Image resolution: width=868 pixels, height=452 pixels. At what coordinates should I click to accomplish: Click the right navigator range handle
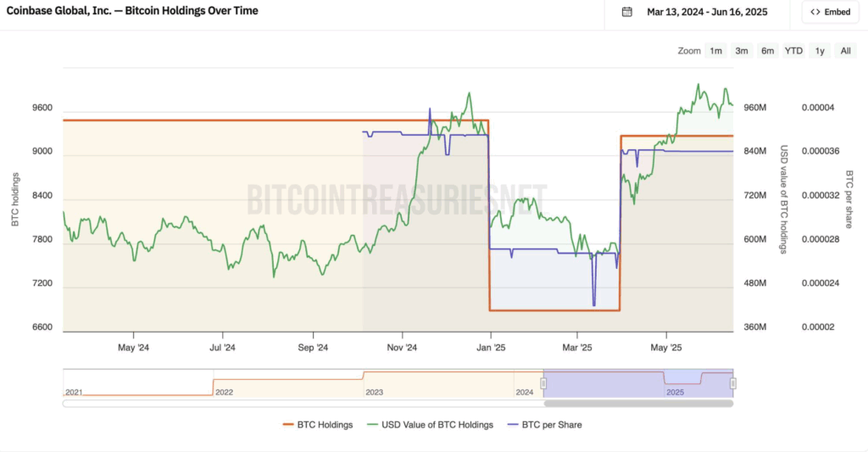[x=733, y=383]
